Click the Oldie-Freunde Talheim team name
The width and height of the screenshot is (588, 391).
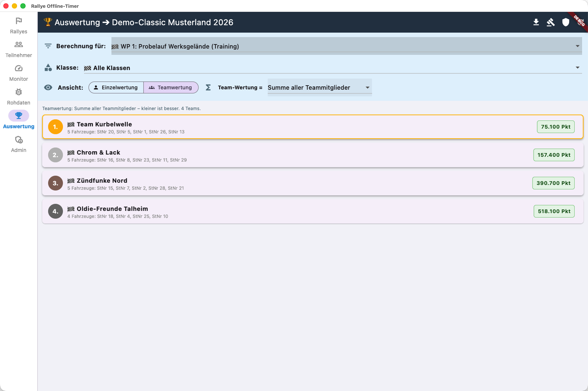click(113, 209)
